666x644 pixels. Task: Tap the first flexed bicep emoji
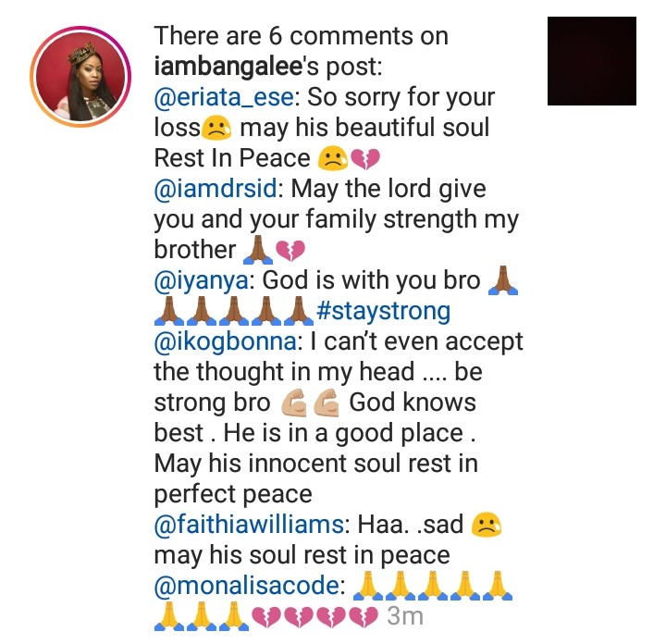tap(294, 402)
